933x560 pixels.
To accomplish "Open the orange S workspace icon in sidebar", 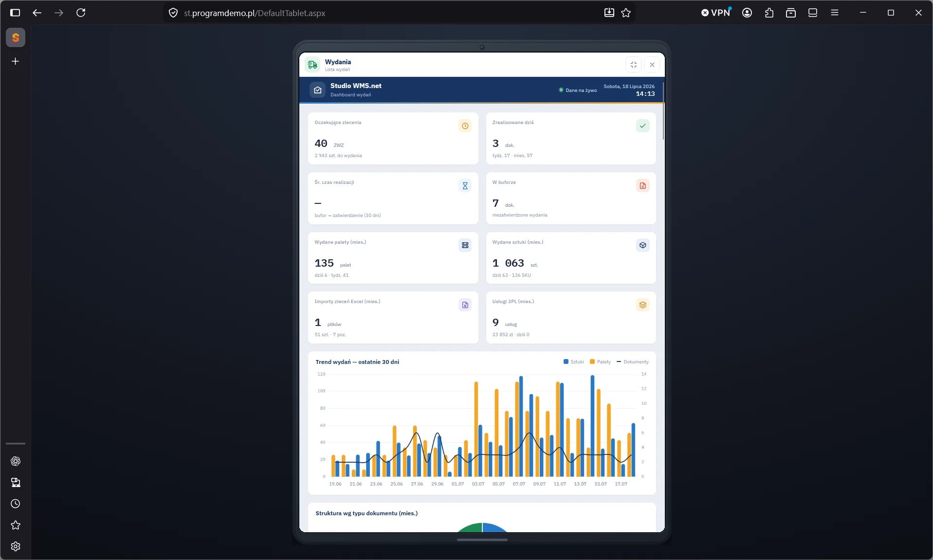I will coord(16,37).
